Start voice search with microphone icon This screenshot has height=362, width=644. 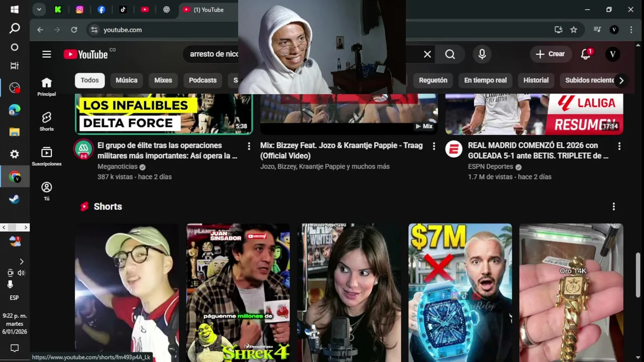click(x=482, y=54)
